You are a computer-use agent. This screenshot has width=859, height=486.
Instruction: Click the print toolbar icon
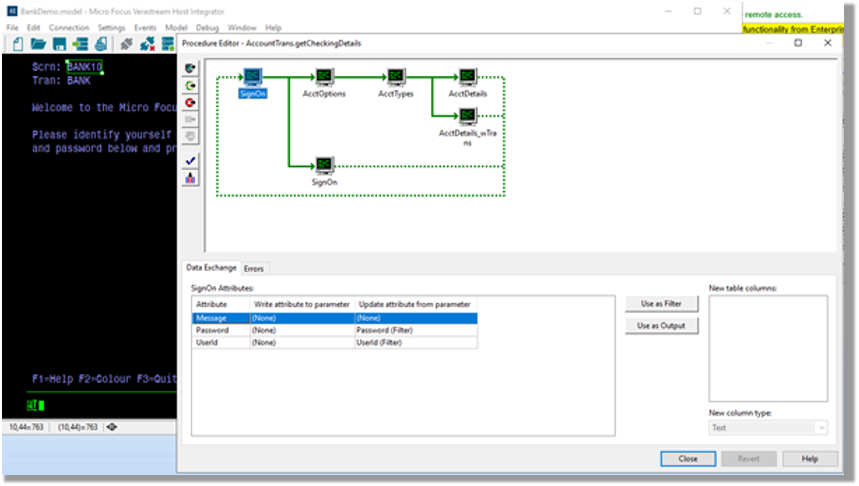click(x=101, y=44)
